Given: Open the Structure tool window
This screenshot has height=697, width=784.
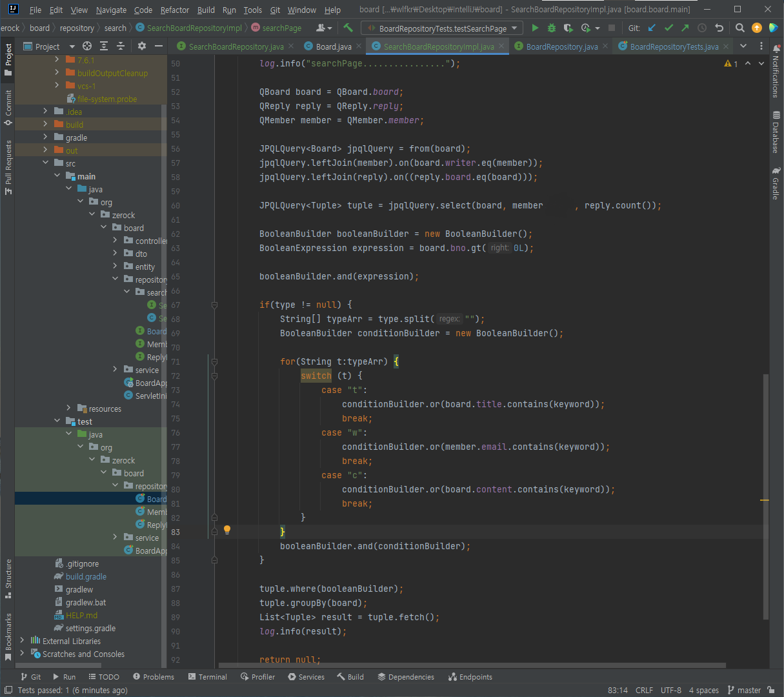Looking at the screenshot, I should tap(8, 578).
